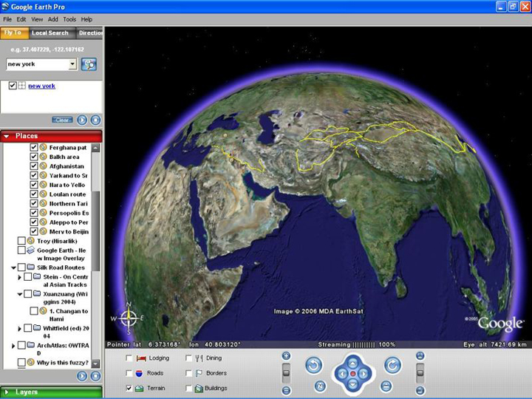Viewport: 532px width, 399px height.
Task: Open the Tools menu
Action: (x=69, y=19)
